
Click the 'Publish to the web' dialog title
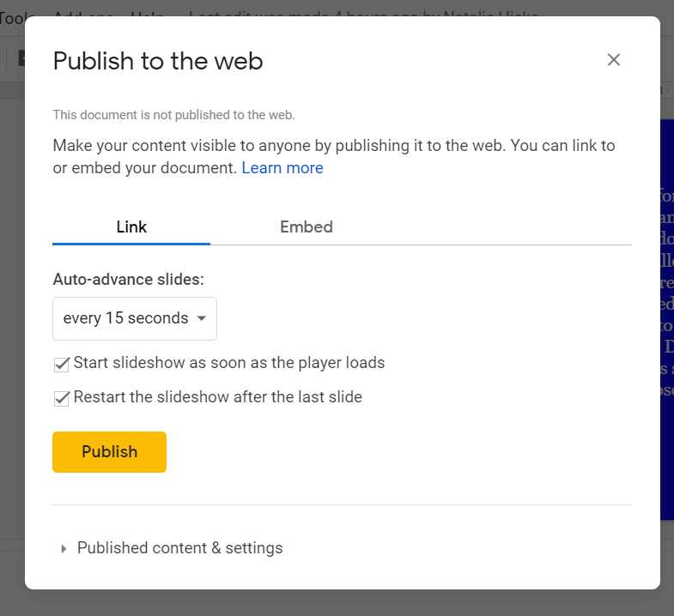coord(158,61)
